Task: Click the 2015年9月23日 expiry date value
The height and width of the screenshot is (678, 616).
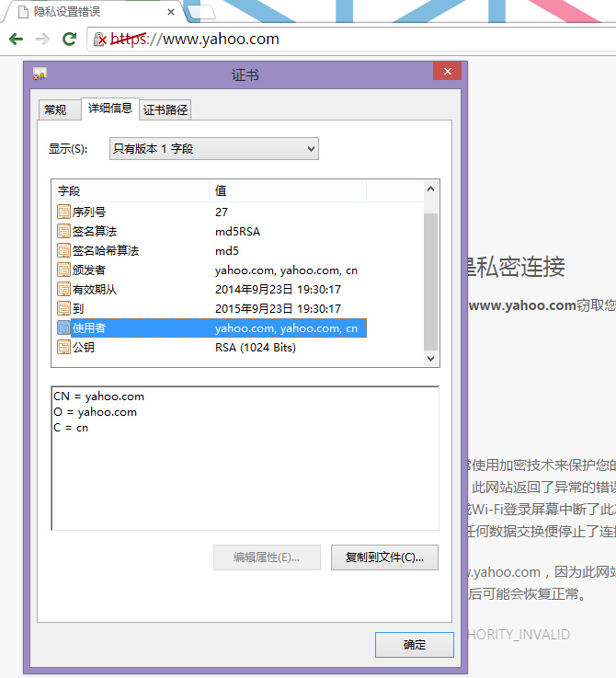Action: 278,309
